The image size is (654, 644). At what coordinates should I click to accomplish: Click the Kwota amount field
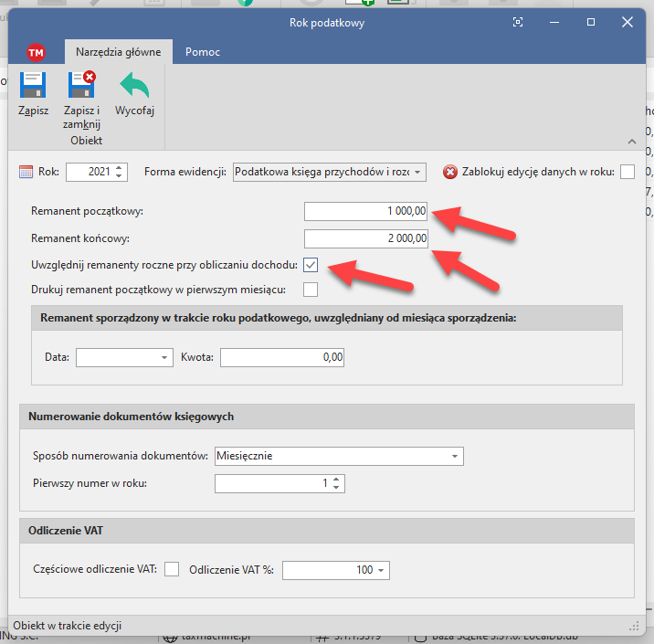pyautogui.click(x=281, y=357)
